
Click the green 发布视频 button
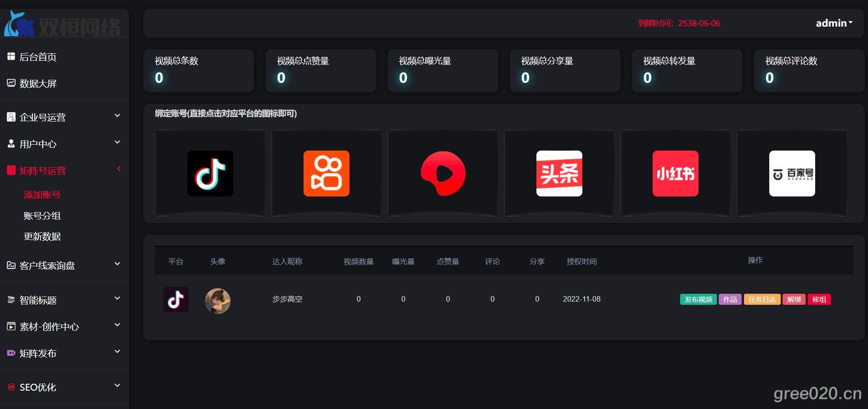coord(698,299)
